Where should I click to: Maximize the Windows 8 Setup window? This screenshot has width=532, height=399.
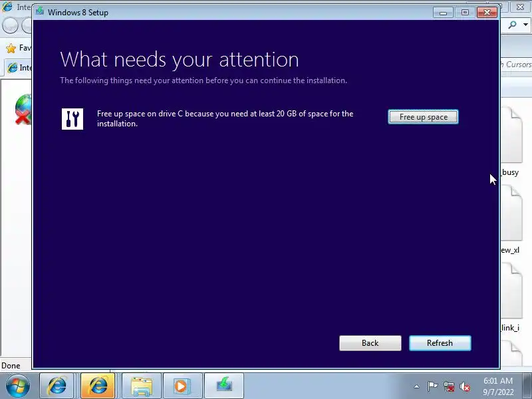[x=465, y=13]
